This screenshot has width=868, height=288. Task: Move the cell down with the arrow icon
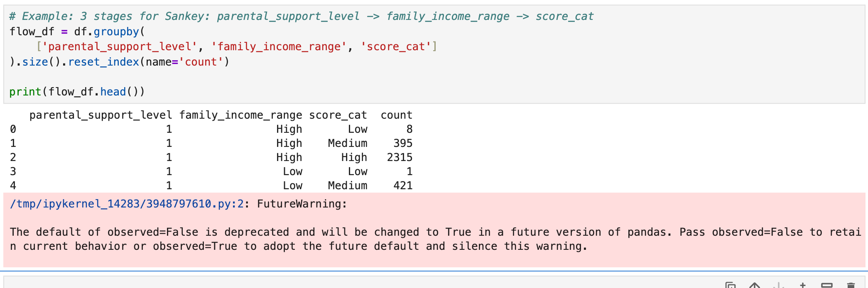click(779, 285)
